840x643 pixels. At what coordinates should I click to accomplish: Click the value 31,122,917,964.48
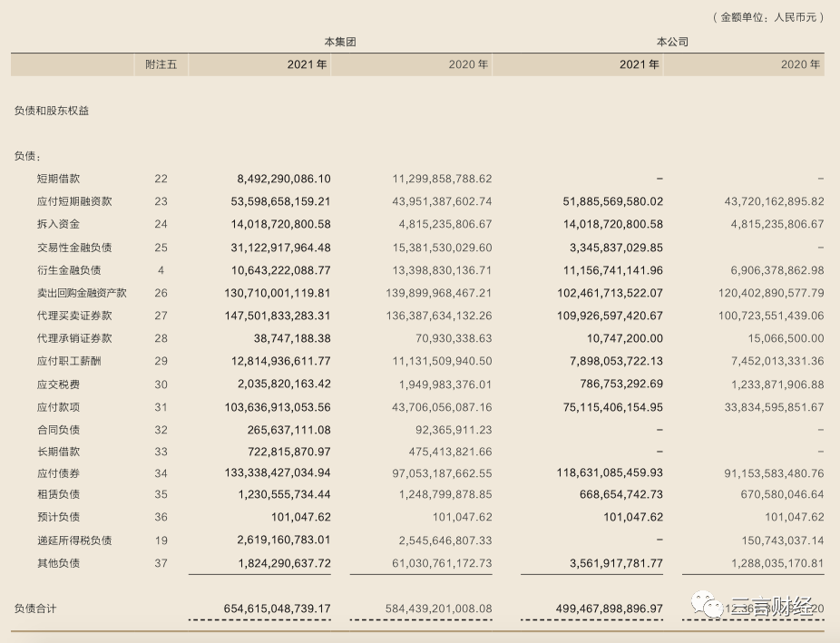coord(280,248)
